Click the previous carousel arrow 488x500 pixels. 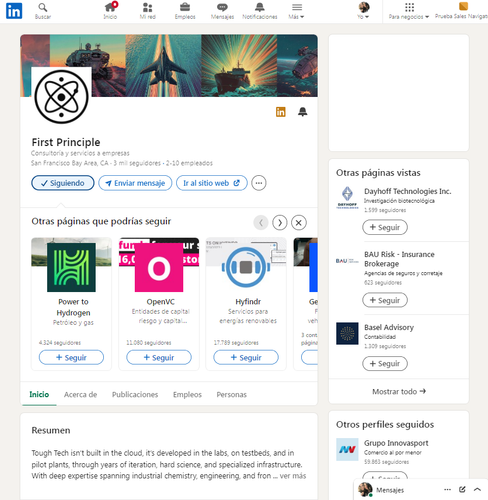(261, 223)
